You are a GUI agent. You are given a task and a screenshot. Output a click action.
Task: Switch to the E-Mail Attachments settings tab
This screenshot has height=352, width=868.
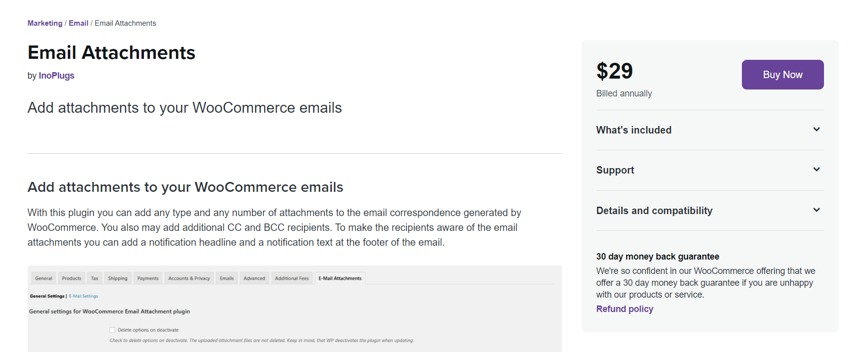(340, 278)
